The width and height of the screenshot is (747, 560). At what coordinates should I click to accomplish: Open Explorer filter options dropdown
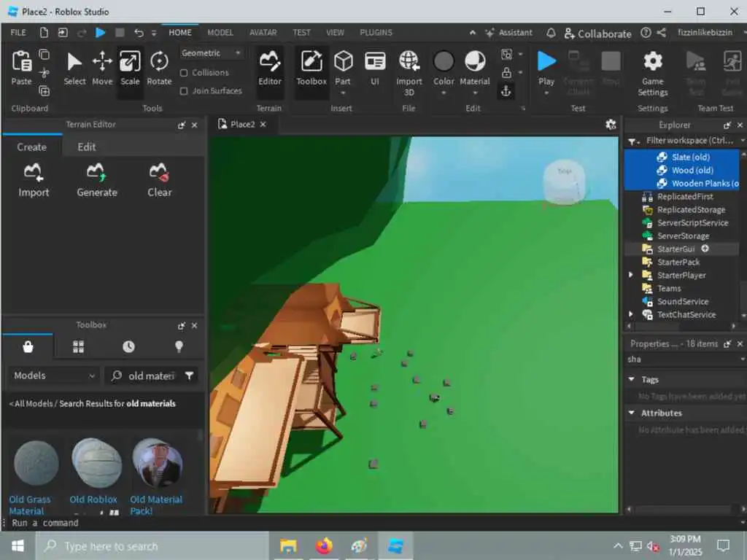[x=633, y=141]
